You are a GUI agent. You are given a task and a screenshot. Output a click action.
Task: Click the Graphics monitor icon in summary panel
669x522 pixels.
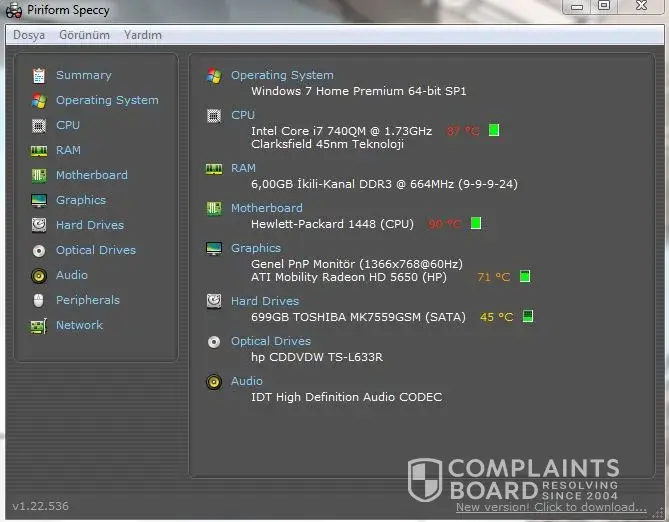tap(214, 248)
